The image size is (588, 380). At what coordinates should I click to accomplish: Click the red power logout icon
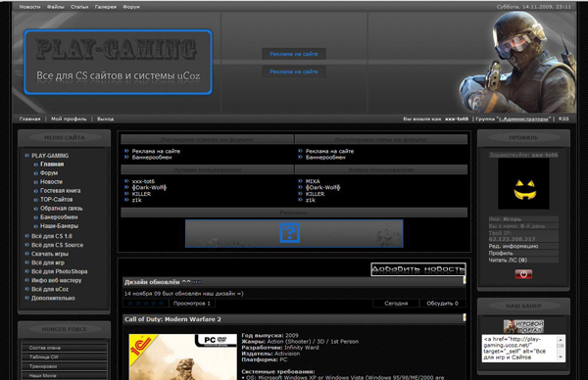click(x=523, y=274)
